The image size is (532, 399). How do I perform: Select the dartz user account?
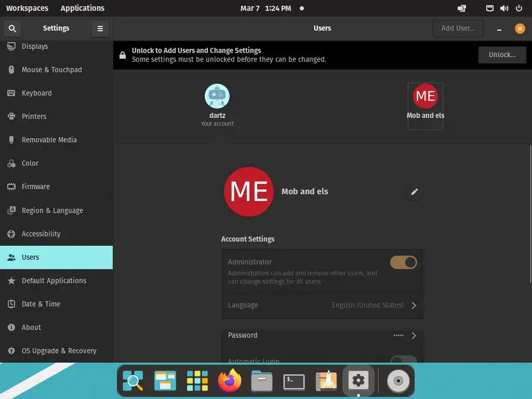(217, 105)
